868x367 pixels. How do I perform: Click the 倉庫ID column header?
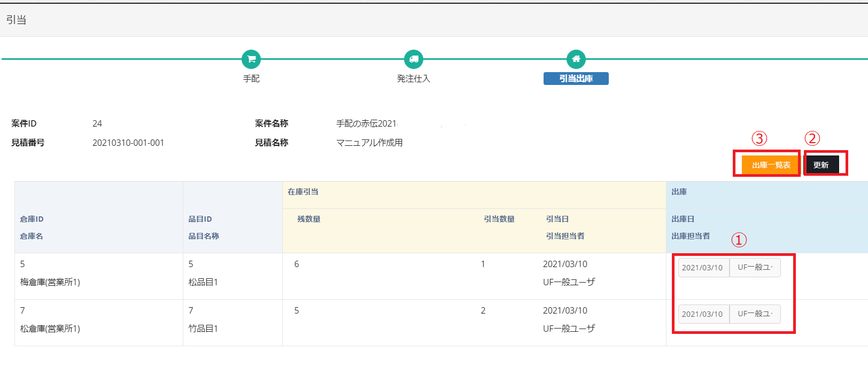(32, 219)
